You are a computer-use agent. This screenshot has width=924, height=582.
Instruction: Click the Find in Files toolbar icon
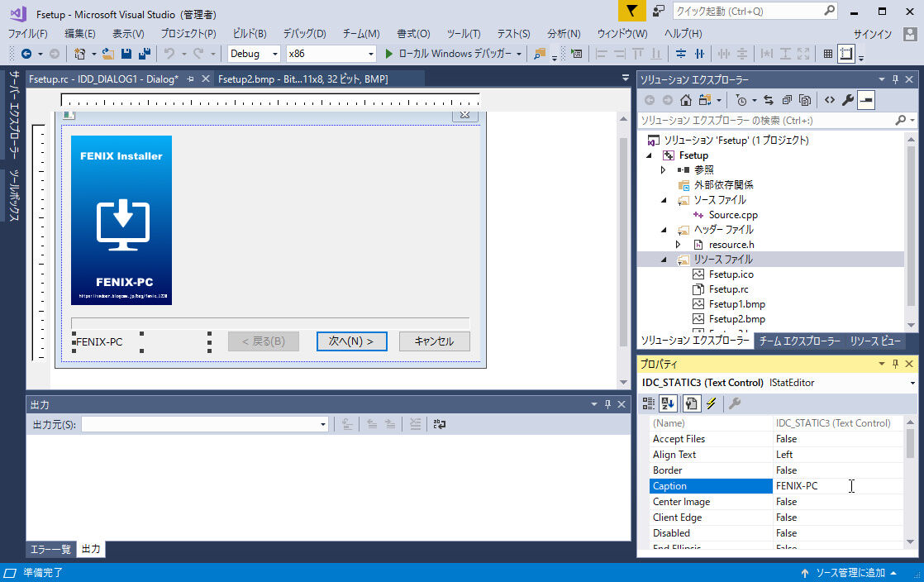[x=539, y=54]
